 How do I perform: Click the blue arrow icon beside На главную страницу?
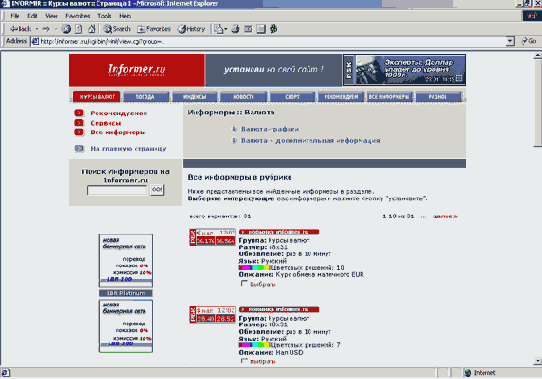tap(79, 149)
